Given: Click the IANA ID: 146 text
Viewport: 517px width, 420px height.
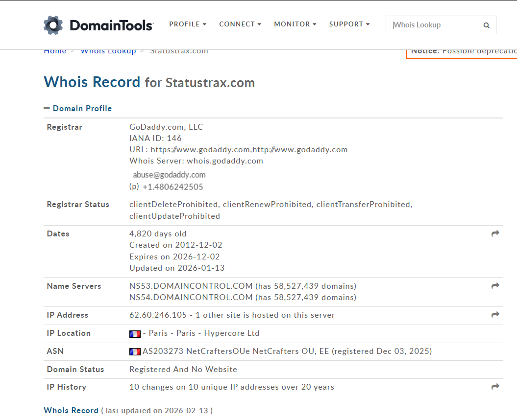Looking at the screenshot, I should click(155, 139).
